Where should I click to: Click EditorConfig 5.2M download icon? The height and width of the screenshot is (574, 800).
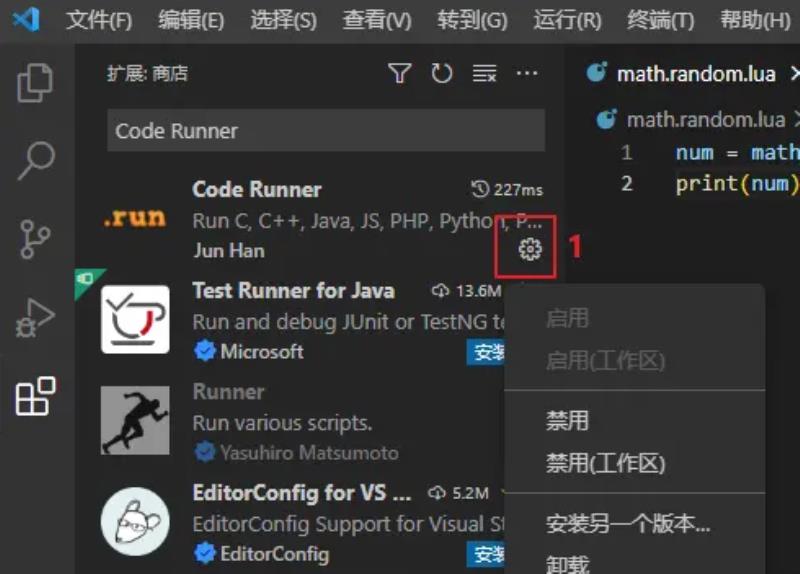coord(437,493)
